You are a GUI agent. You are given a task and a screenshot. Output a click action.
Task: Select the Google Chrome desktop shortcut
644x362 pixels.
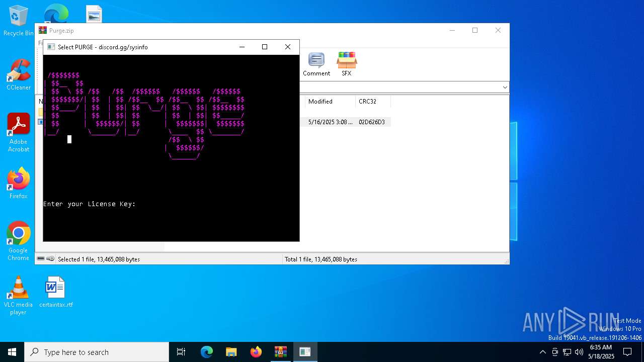19,241
